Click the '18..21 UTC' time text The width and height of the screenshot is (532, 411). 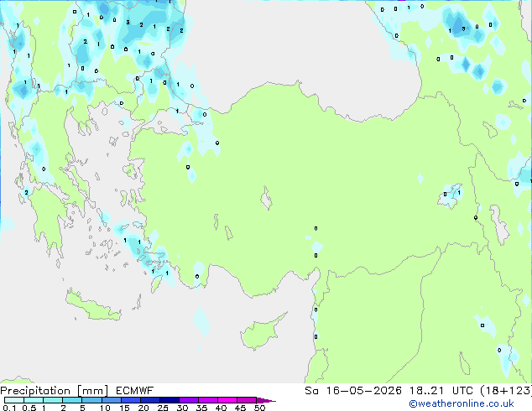tap(441, 391)
